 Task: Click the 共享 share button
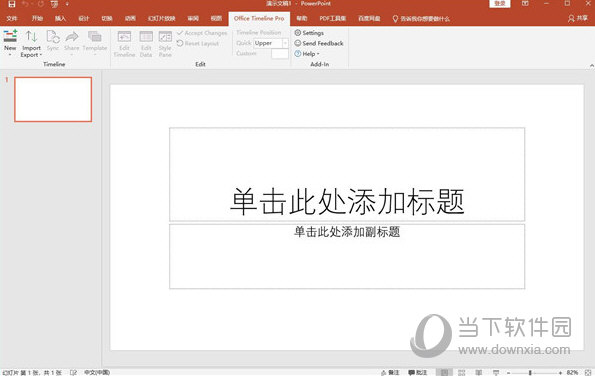pyautogui.click(x=578, y=18)
